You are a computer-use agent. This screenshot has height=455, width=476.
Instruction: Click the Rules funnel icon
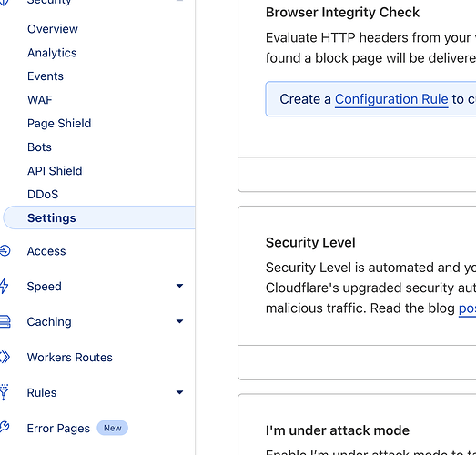pyautogui.click(x=4, y=392)
